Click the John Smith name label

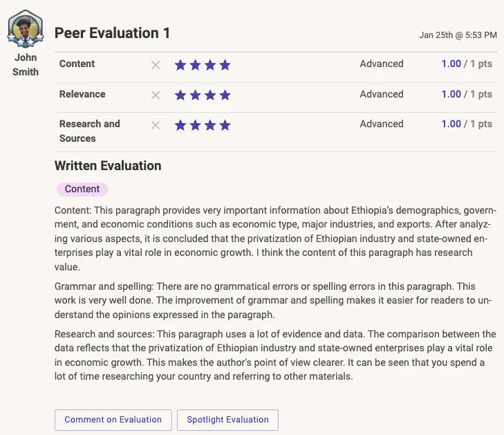coord(26,64)
